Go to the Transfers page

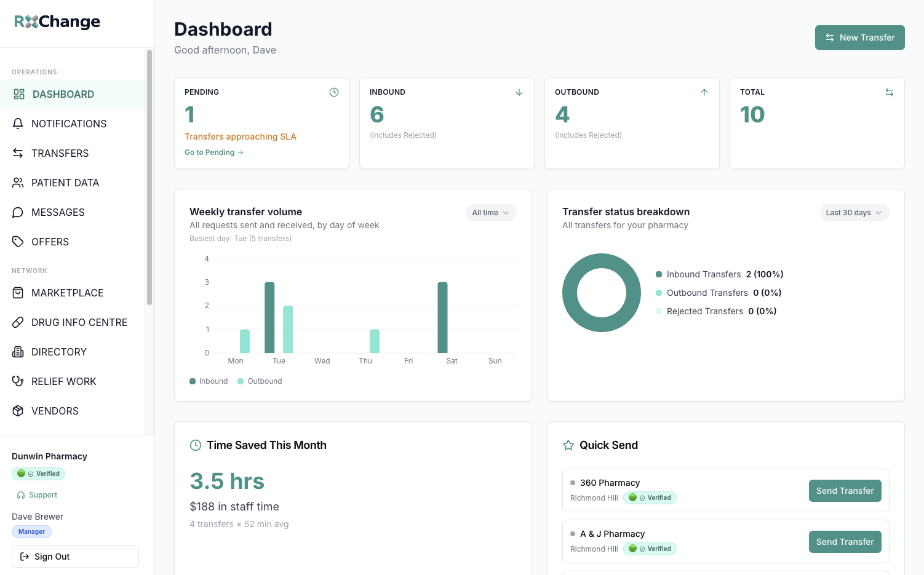pos(73,153)
